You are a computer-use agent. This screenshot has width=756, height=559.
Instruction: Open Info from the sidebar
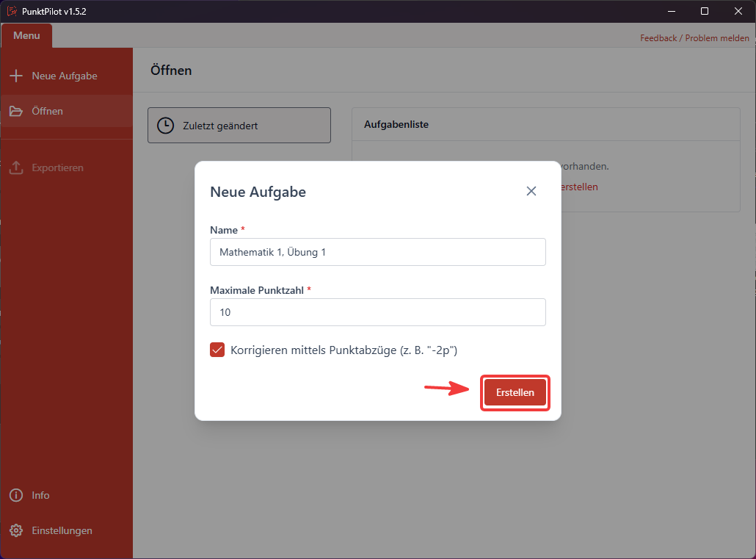click(67, 495)
